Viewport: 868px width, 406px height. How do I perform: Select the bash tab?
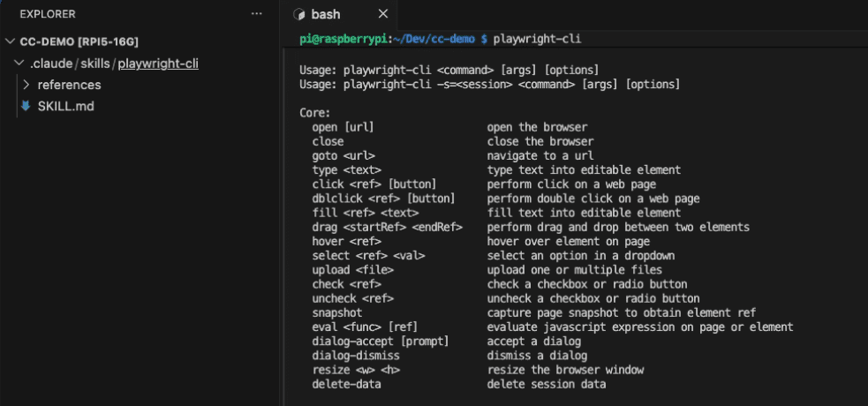click(339, 14)
